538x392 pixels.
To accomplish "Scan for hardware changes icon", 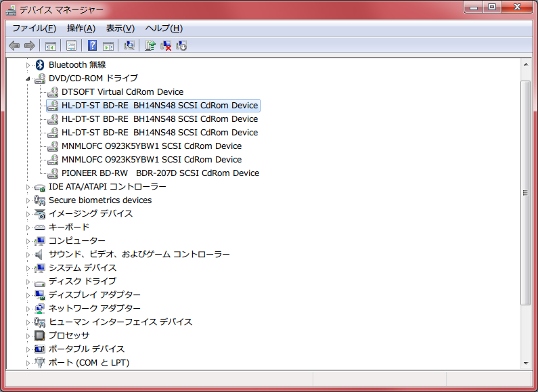I will [x=129, y=45].
